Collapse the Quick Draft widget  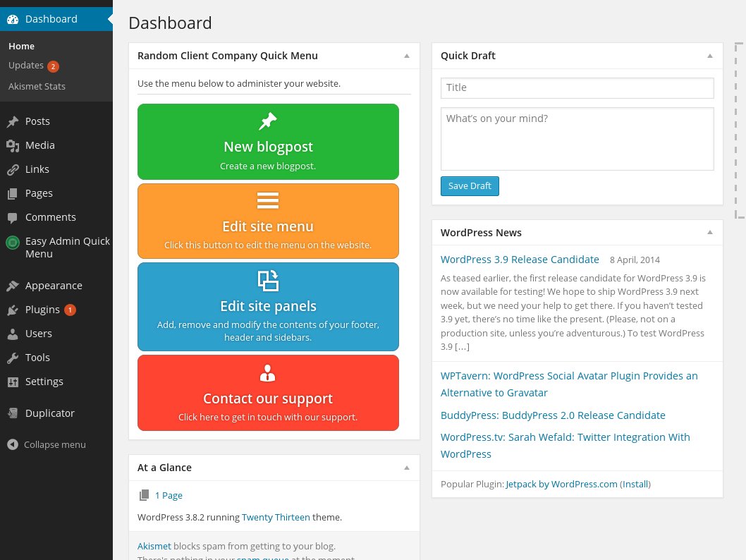click(x=710, y=56)
